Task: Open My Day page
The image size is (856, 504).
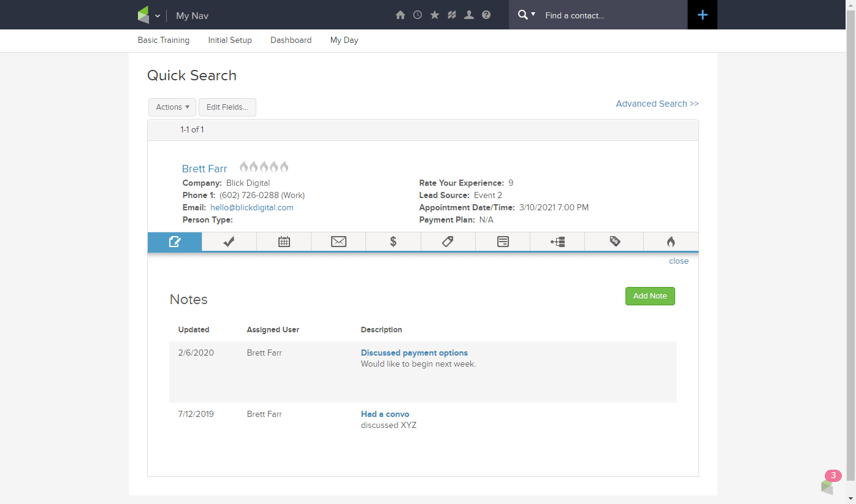Action: coord(344,40)
